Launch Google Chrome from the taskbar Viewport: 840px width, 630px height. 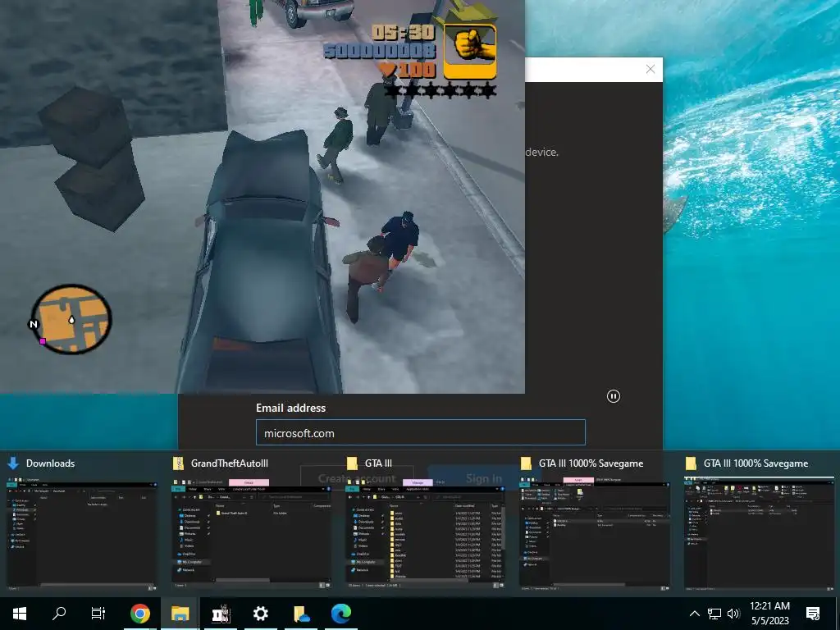(139, 614)
